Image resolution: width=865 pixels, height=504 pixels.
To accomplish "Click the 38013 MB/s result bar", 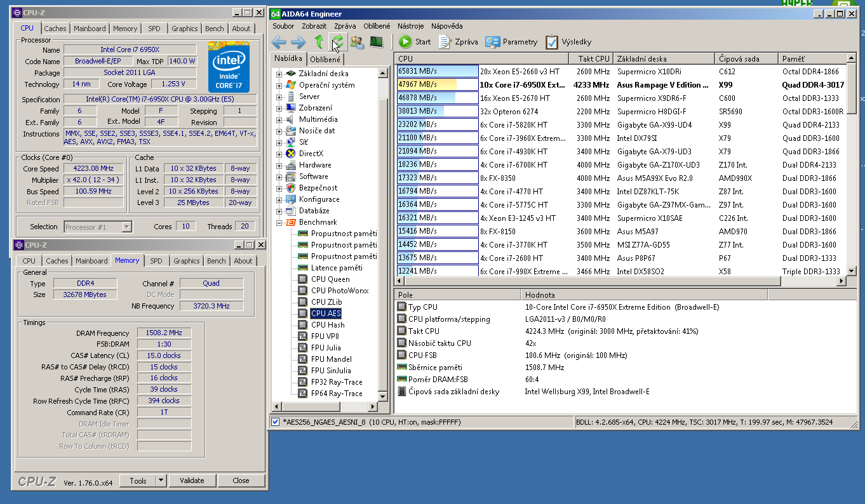I will pos(437,112).
